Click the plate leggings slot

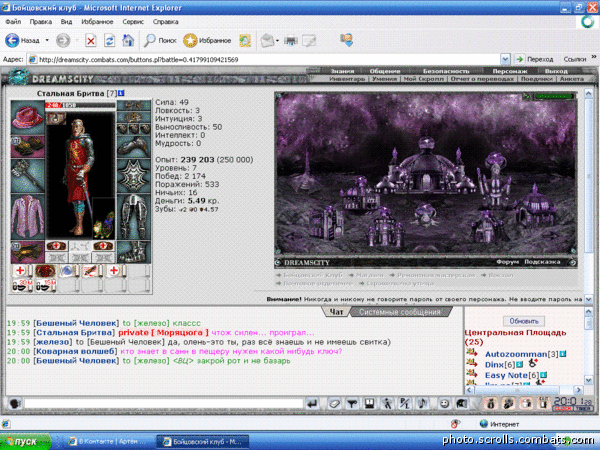coord(134,217)
